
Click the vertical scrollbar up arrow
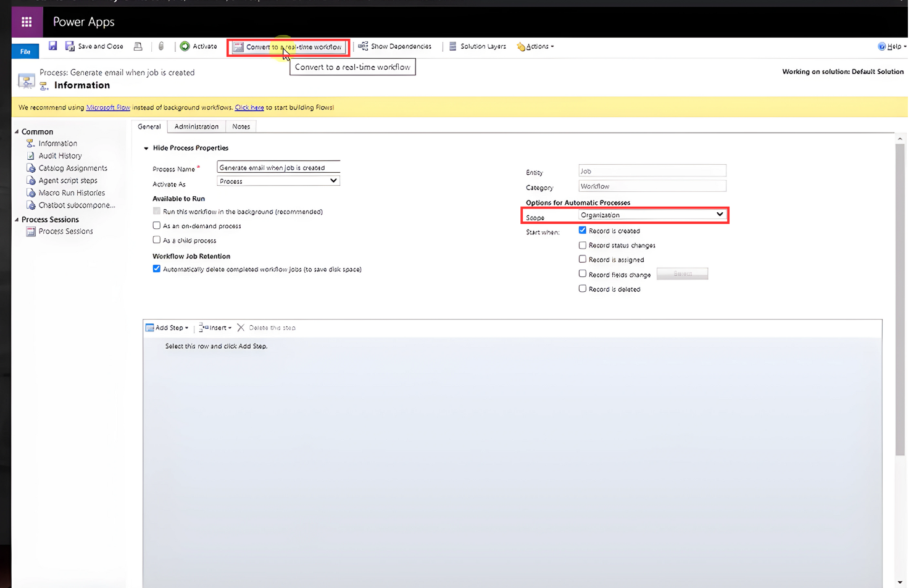click(900, 139)
